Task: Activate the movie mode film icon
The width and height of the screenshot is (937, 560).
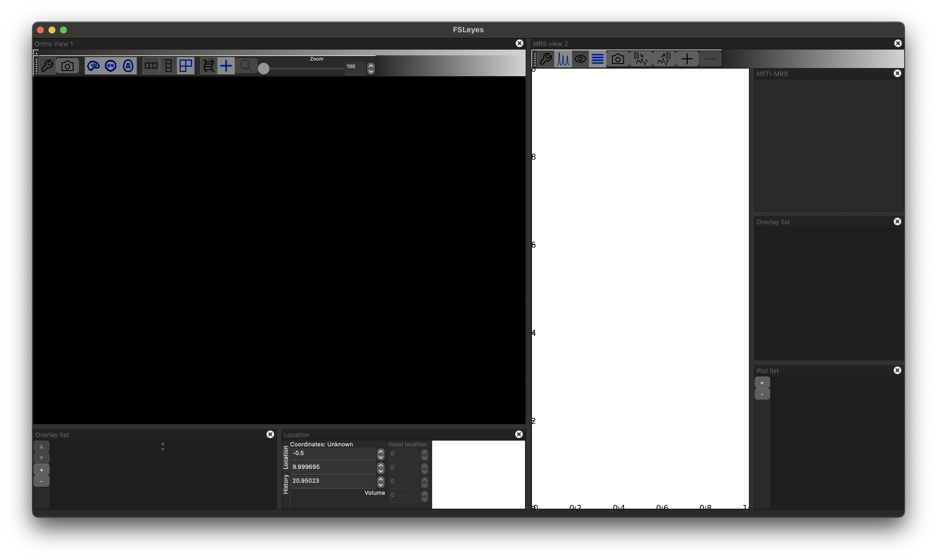Action: [209, 66]
